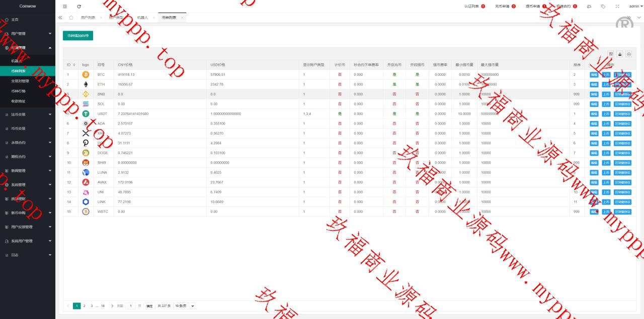Click 编辑 button in the BTC row
The height and width of the screenshot is (319, 644).
click(x=594, y=75)
